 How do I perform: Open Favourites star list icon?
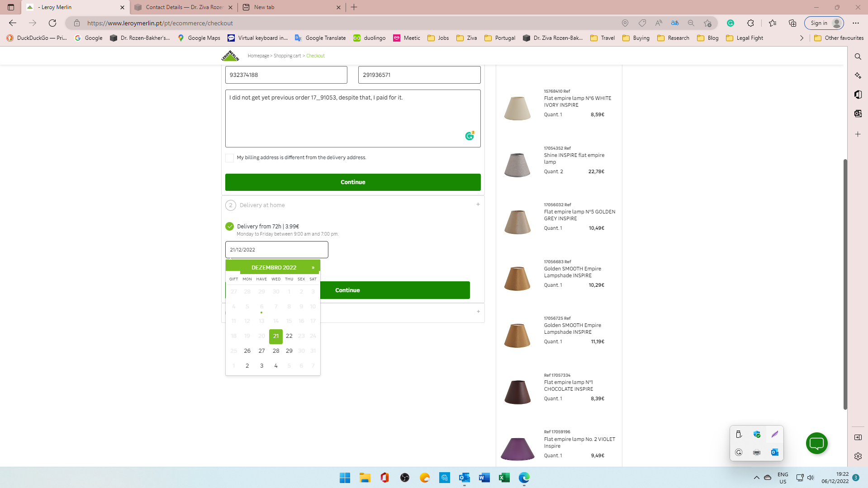click(x=773, y=23)
